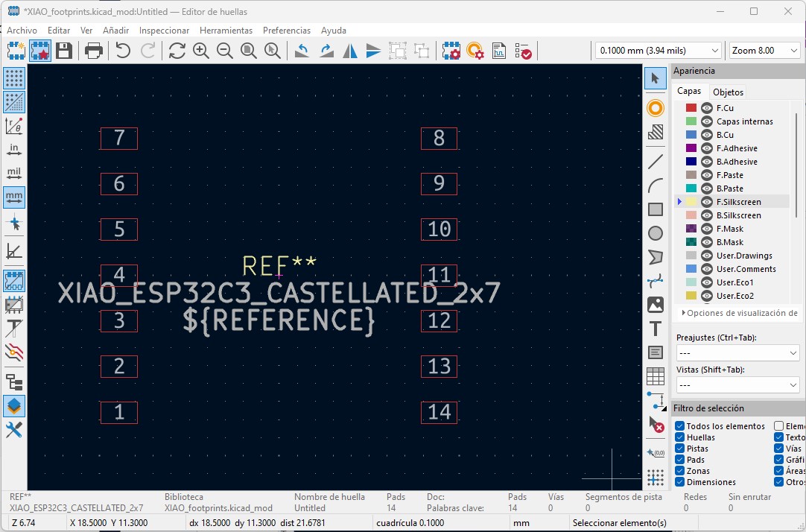806x532 pixels.
Task: Click the Zoom to fit icon
Action: 249,51
